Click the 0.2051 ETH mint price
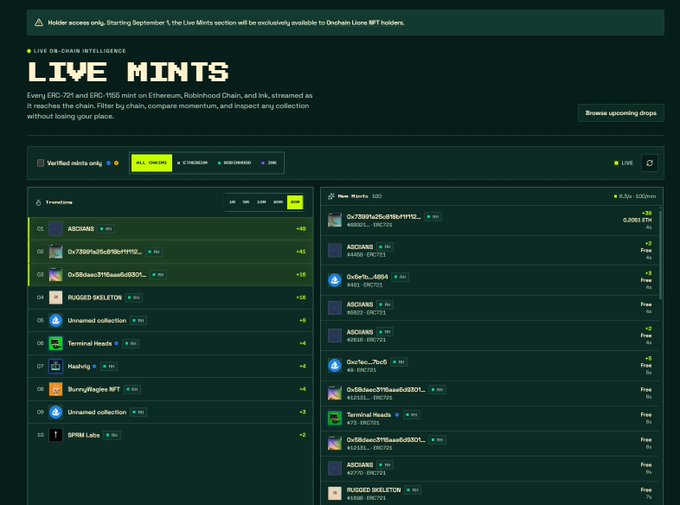Screen dimensions: 680x505 click(x=637, y=220)
